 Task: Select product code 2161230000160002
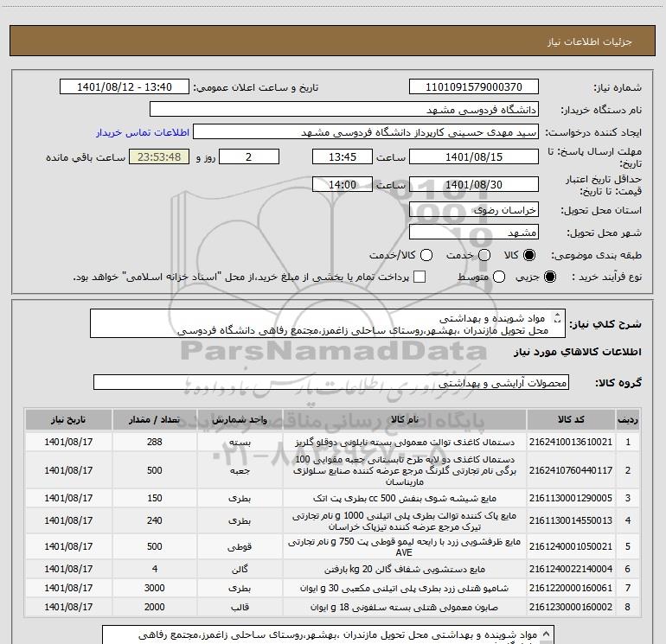pos(571,607)
